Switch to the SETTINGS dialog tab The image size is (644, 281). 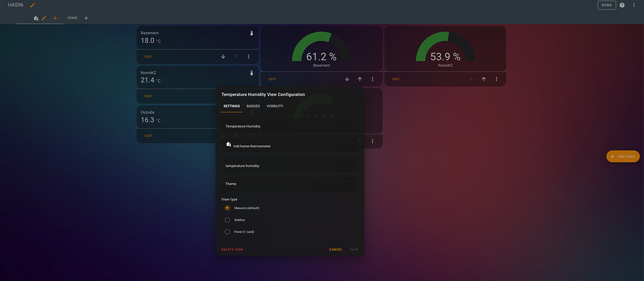[231, 106]
